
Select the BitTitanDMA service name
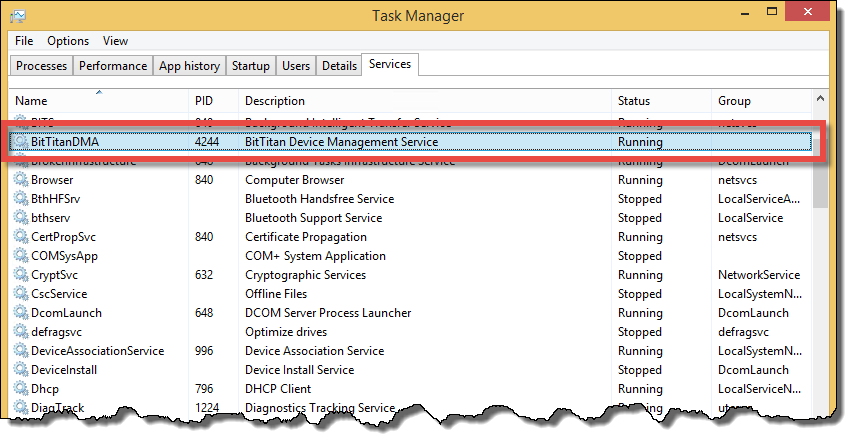tap(65, 142)
